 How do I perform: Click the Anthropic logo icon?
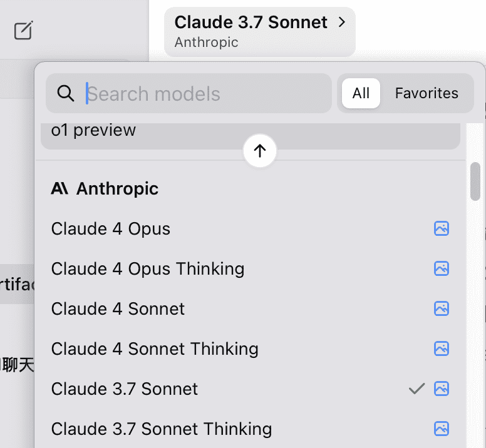tap(59, 188)
